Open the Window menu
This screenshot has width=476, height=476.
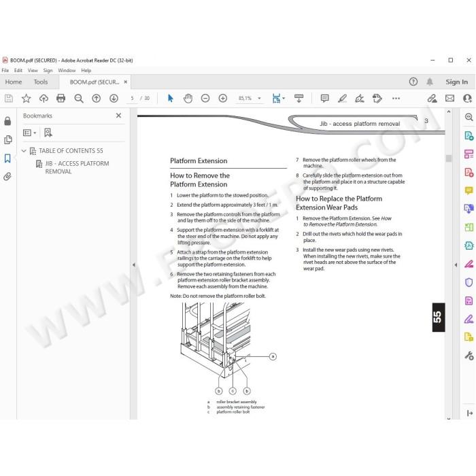67,71
